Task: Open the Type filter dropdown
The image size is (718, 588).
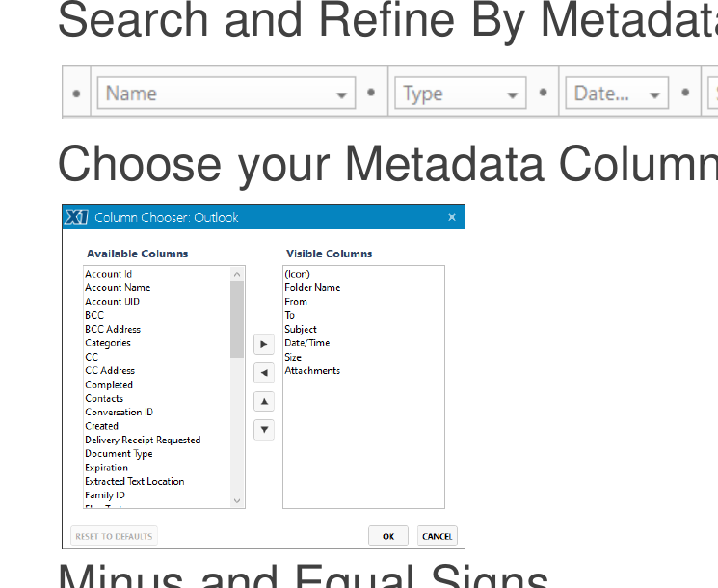Action: [x=461, y=93]
